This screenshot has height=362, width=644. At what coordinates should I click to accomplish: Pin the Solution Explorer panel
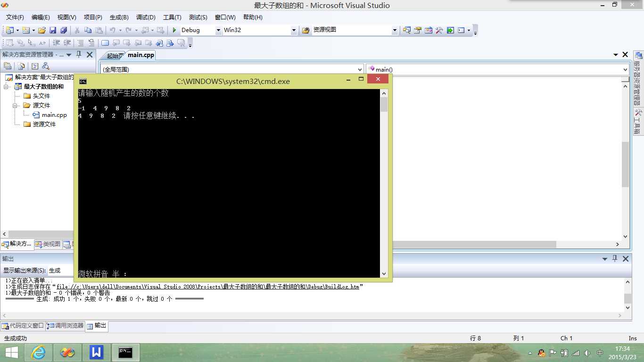pyautogui.click(x=79, y=55)
